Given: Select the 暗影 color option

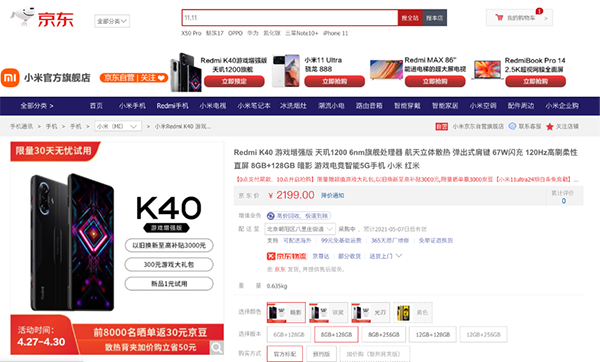Looking at the screenshot, I should [x=286, y=312].
